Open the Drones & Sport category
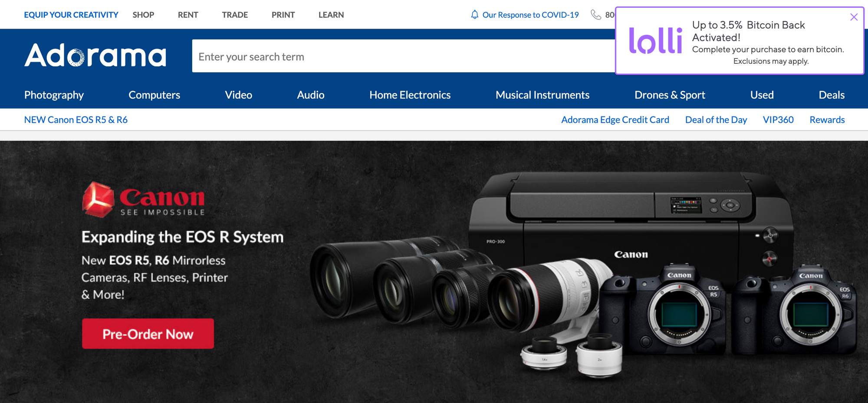Viewport: 868px width, 403px height. pos(670,95)
